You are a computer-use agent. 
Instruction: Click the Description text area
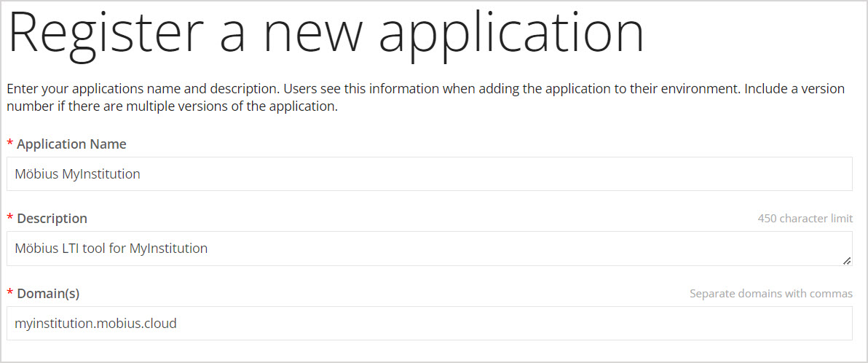pyautogui.click(x=429, y=249)
